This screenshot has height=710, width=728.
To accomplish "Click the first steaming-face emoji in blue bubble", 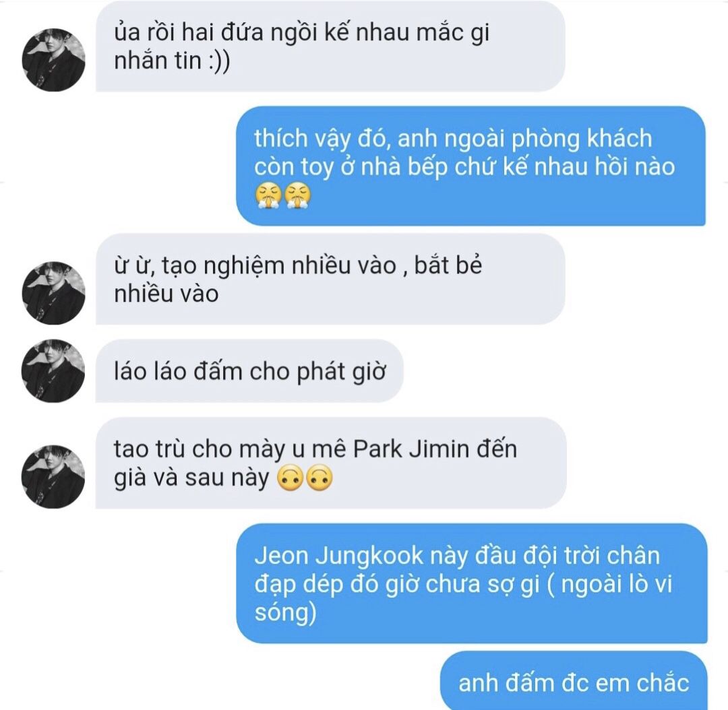I will tap(268, 196).
